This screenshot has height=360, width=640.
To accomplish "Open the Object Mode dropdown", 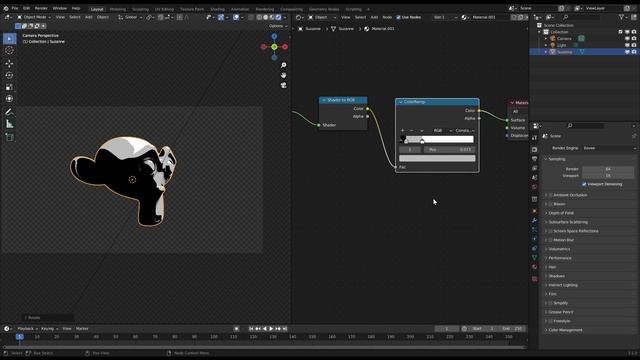I will [34, 17].
